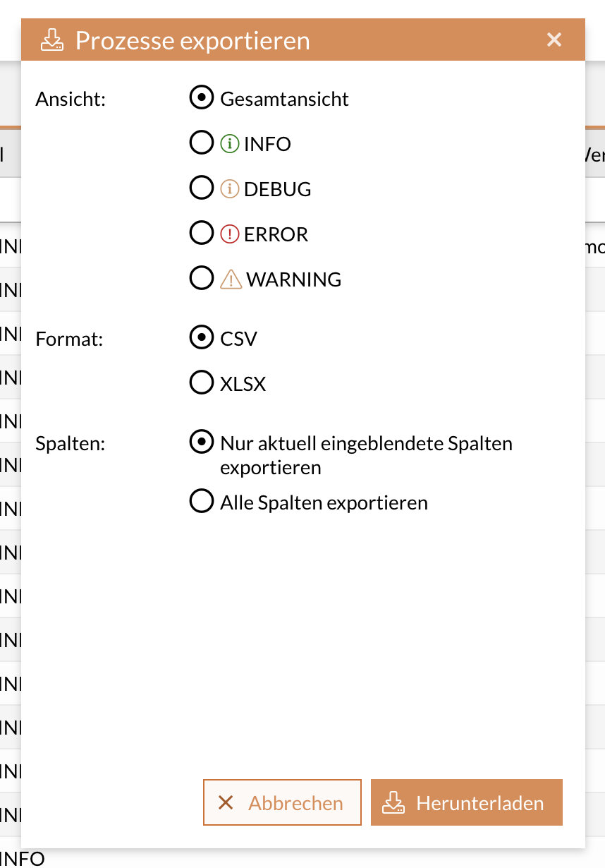Click the X icon inside the Abbrechen button
This screenshot has width=605, height=868.
[226, 802]
